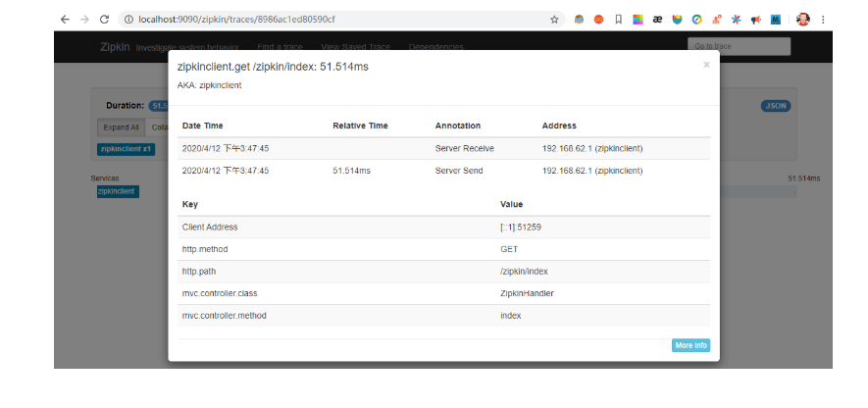Open the orange people-notification extension icon
The height and width of the screenshot is (408, 868).
pyautogui.click(x=716, y=20)
